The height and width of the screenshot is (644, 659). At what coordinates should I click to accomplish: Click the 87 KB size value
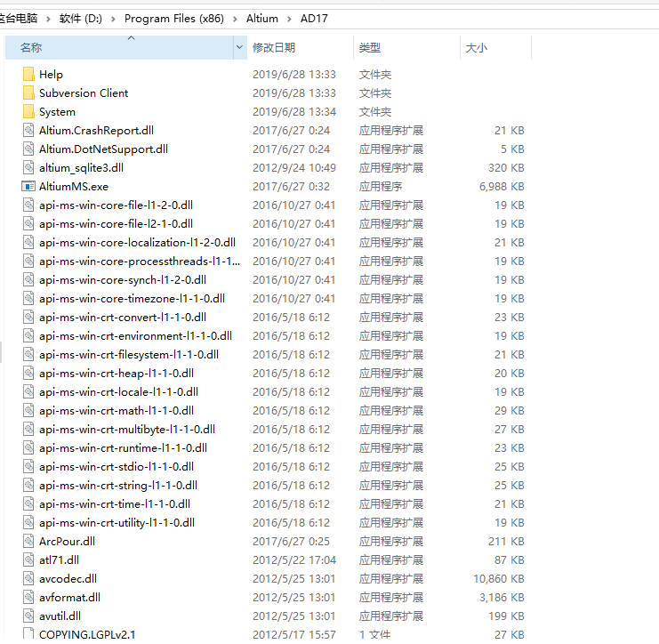510,559
